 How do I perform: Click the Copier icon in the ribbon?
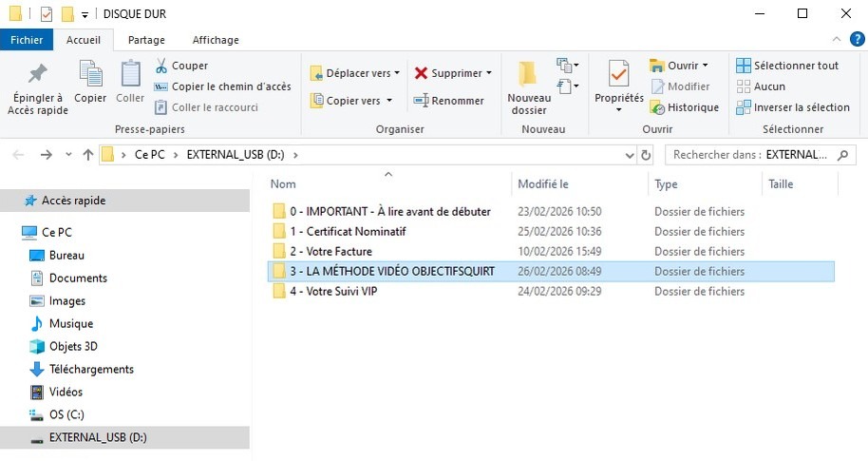tap(90, 74)
